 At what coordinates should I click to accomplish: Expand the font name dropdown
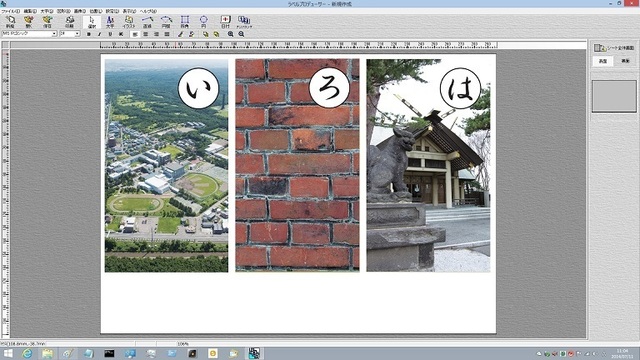[x=54, y=34]
